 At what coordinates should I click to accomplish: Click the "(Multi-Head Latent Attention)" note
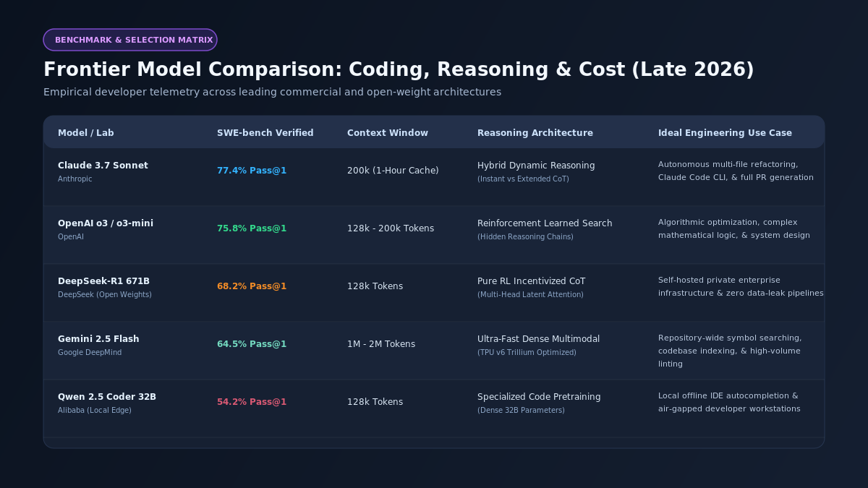(530, 294)
